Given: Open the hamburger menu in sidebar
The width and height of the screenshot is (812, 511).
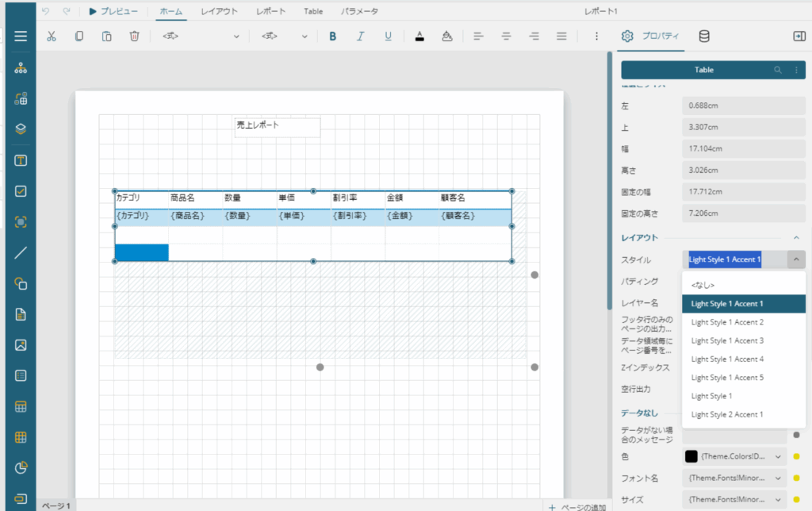Looking at the screenshot, I should 21,36.
